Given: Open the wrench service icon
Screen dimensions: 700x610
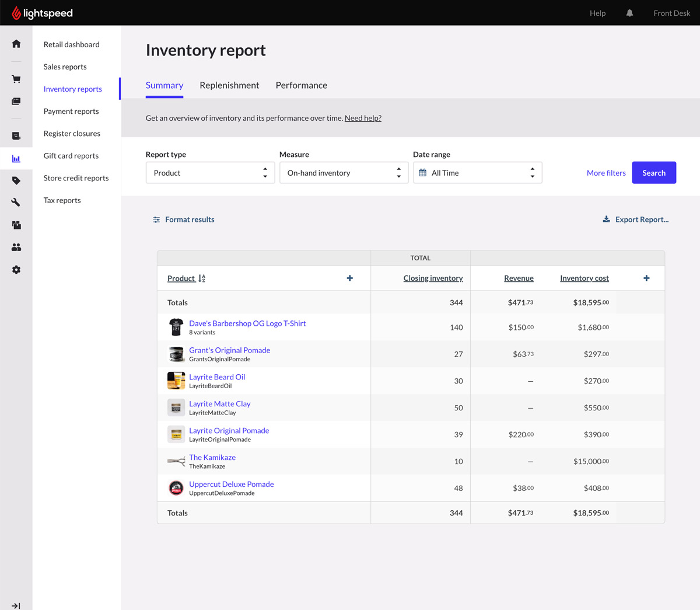Looking at the screenshot, I should click(16, 203).
